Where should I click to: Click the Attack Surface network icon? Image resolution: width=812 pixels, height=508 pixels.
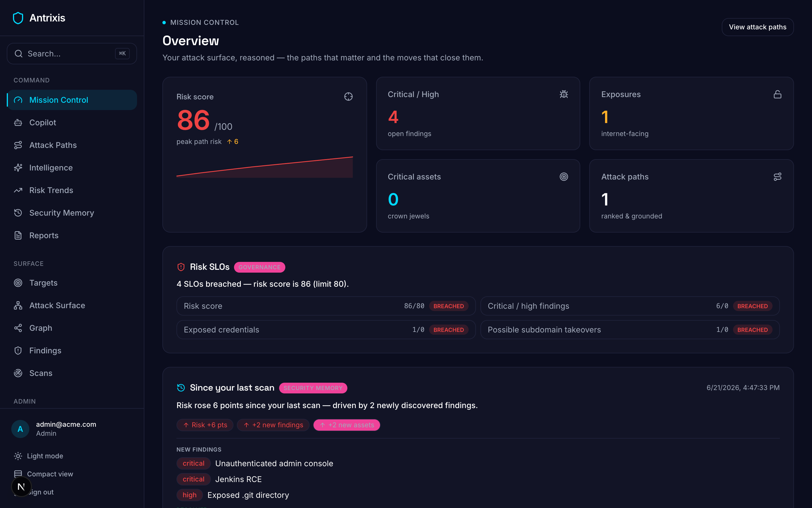coord(18,305)
